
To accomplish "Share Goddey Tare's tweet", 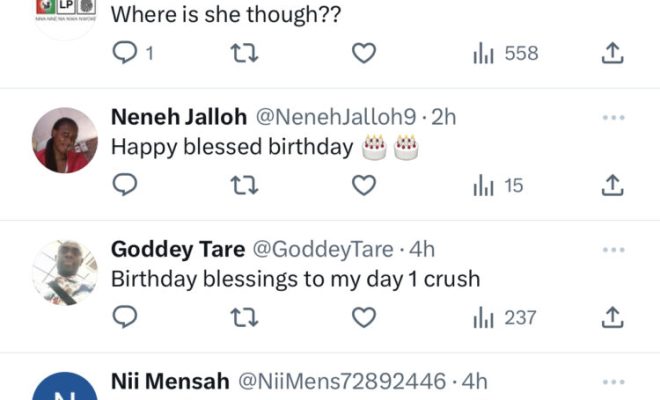I will point(613,318).
